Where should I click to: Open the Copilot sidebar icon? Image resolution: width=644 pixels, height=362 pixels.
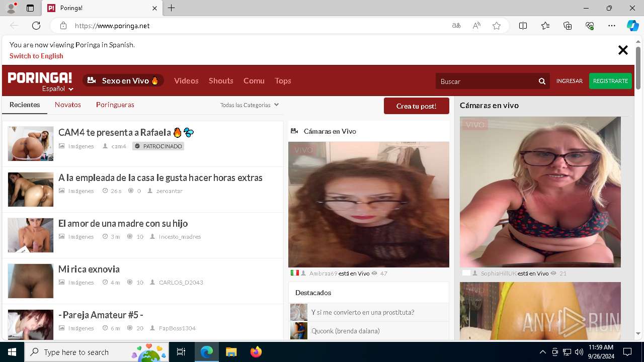[633, 26]
